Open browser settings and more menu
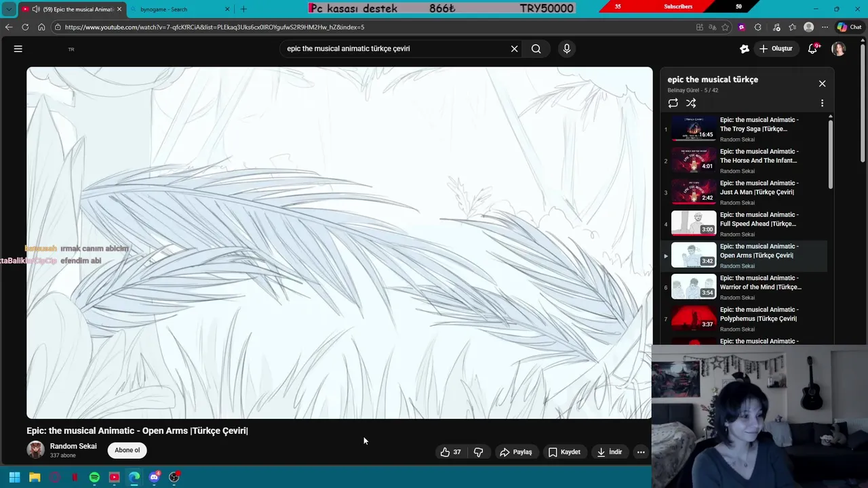868x488 pixels. [825, 27]
